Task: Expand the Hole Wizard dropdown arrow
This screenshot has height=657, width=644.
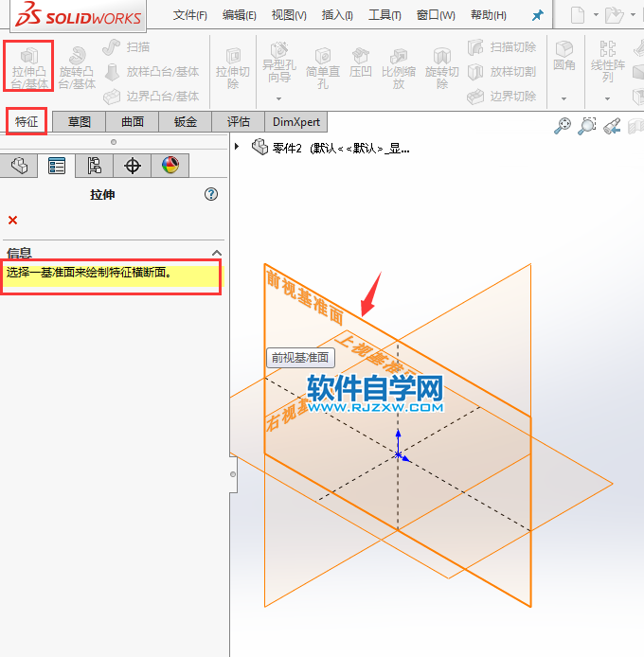Action: tap(278, 98)
